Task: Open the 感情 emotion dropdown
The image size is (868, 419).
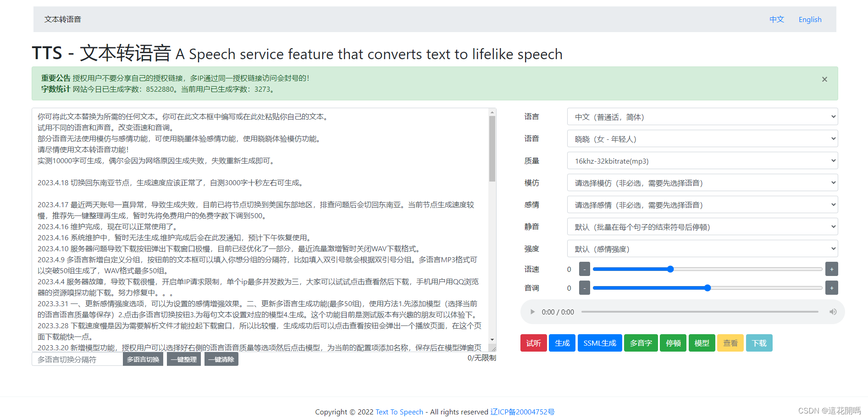Action: [x=702, y=205]
